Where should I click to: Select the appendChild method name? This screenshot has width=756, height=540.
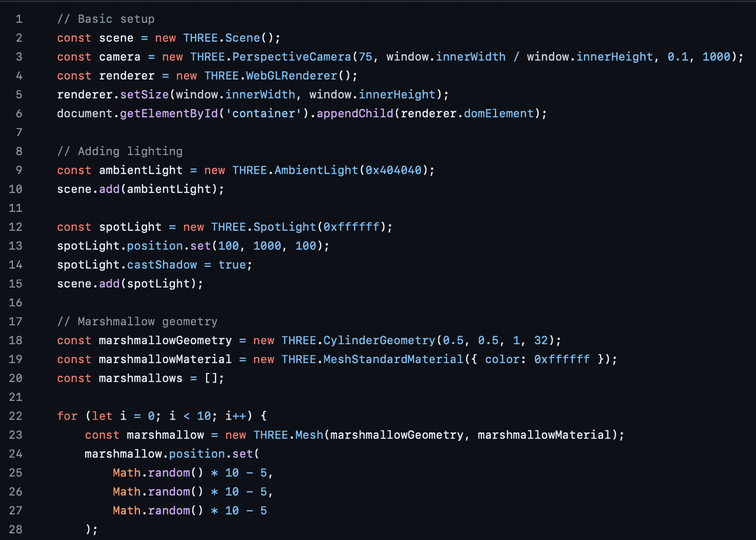[355, 114]
